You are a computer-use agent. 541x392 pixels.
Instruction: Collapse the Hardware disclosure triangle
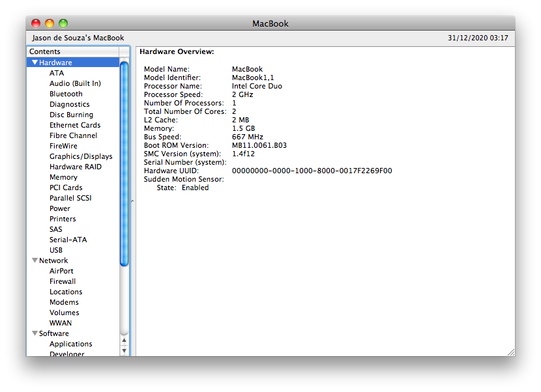point(35,63)
